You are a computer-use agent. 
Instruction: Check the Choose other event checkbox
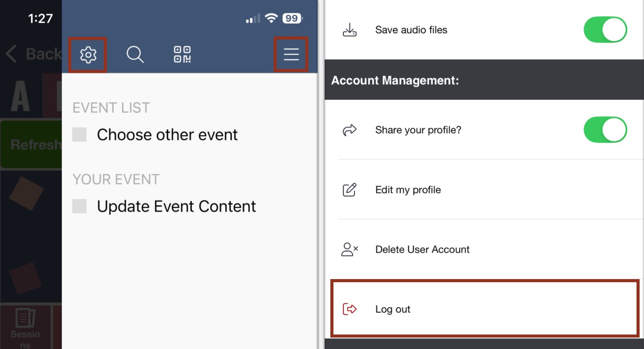pyautogui.click(x=79, y=134)
